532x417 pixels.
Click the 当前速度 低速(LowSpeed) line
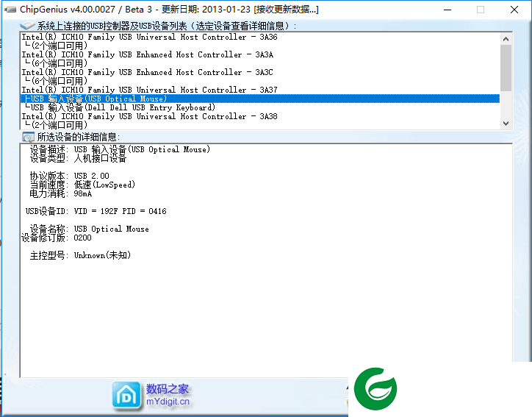82,185
